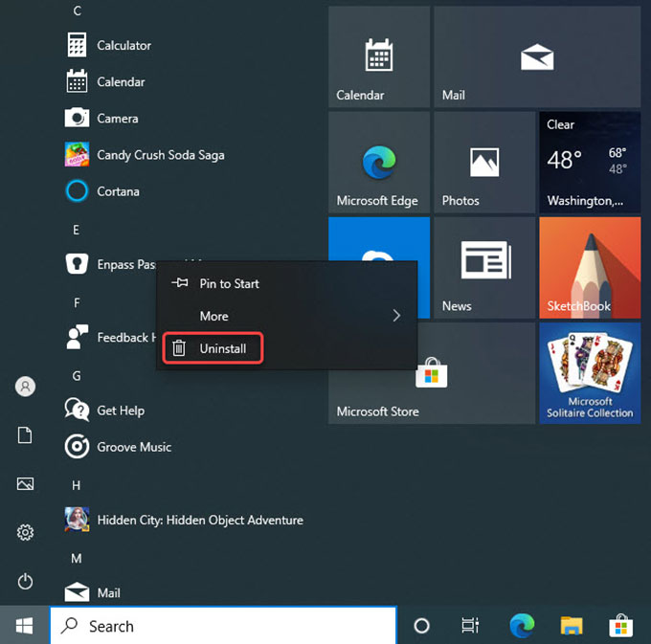
Task: Click the letter F section header
Action: click(77, 302)
